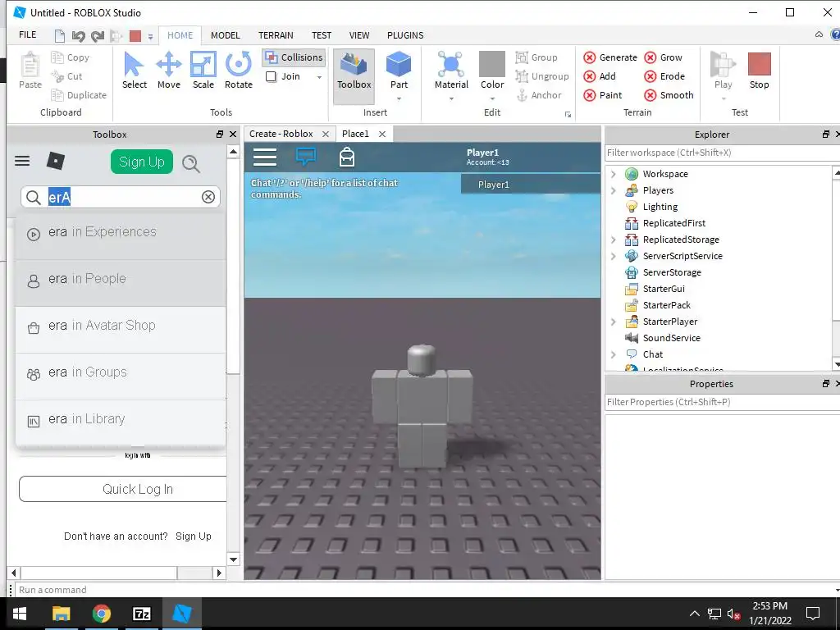The image size is (840, 630).
Task: Toggle the Collisions option
Action: pos(294,57)
